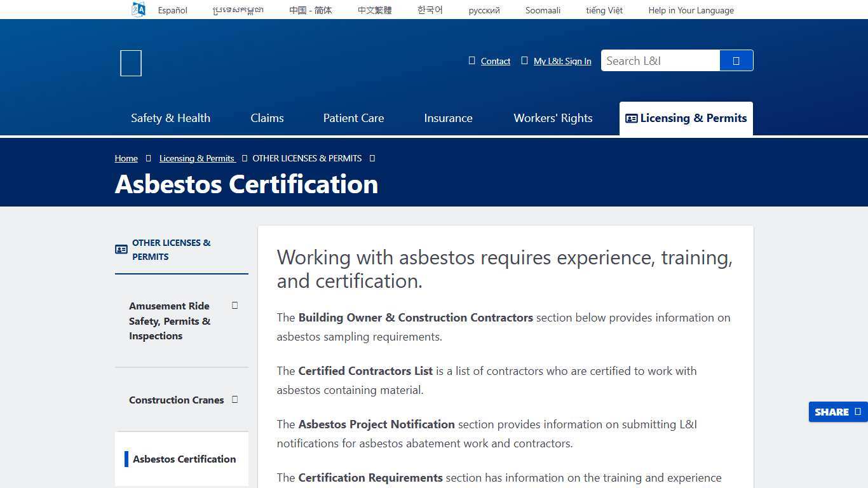Click the SHARE button on the right edge
Viewport: 868px width, 488px height.
[831, 412]
